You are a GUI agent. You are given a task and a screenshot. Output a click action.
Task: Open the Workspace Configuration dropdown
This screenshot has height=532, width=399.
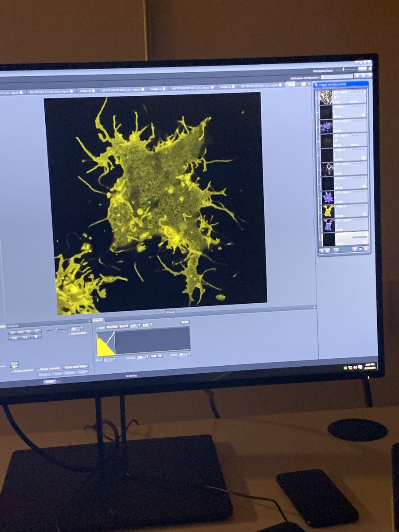336,77
